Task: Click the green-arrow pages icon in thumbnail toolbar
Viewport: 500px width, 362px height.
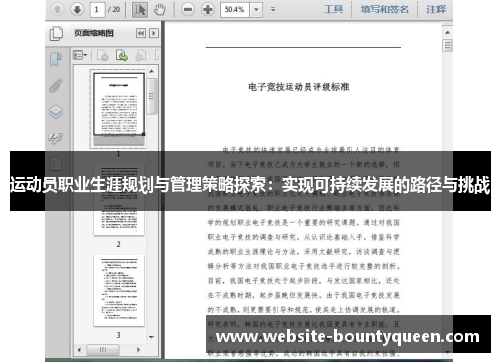Action: point(122,55)
